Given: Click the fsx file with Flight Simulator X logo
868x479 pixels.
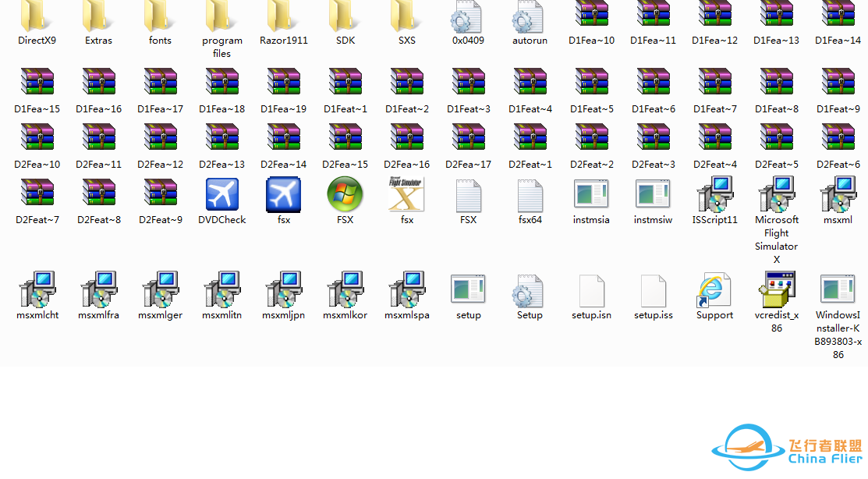Looking at the screenshot, I should (x=406, y=195).
